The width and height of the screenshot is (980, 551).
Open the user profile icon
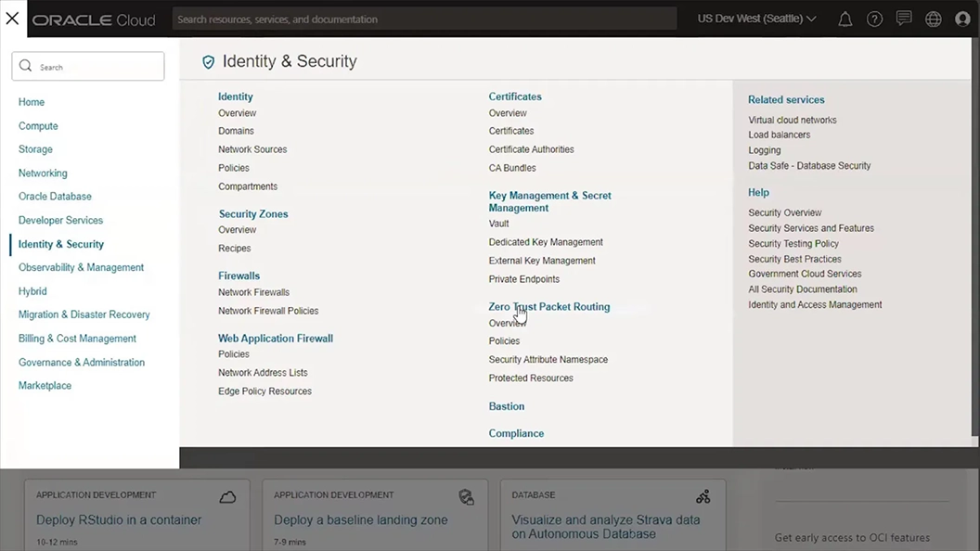click(x=962, y=19)
